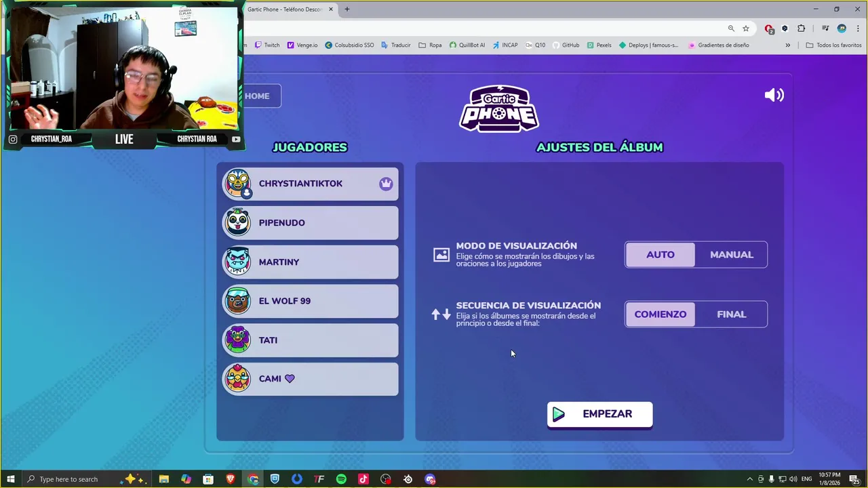Open the Pexels bookmark
This screenshot has height=488, width=868.
(599, 45)
